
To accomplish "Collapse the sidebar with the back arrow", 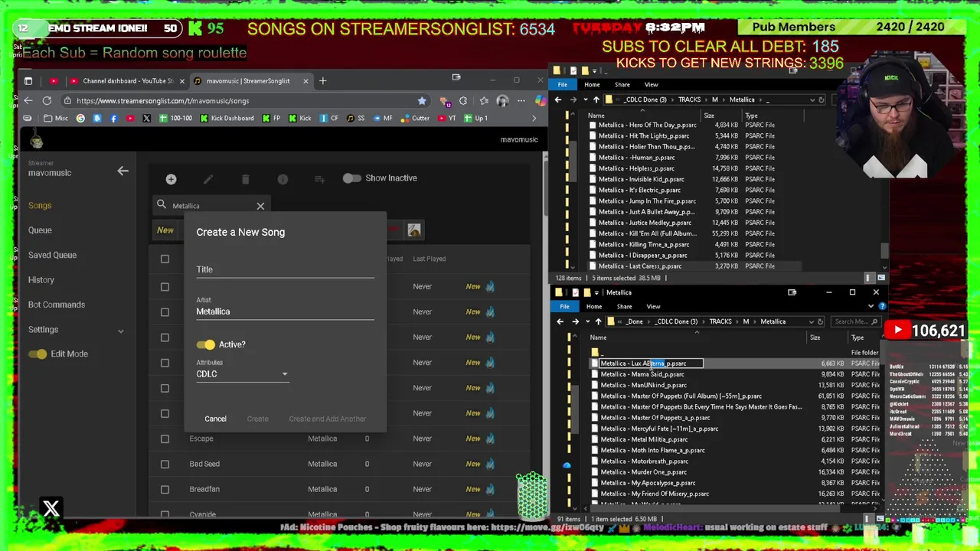I will pos(122,171).
